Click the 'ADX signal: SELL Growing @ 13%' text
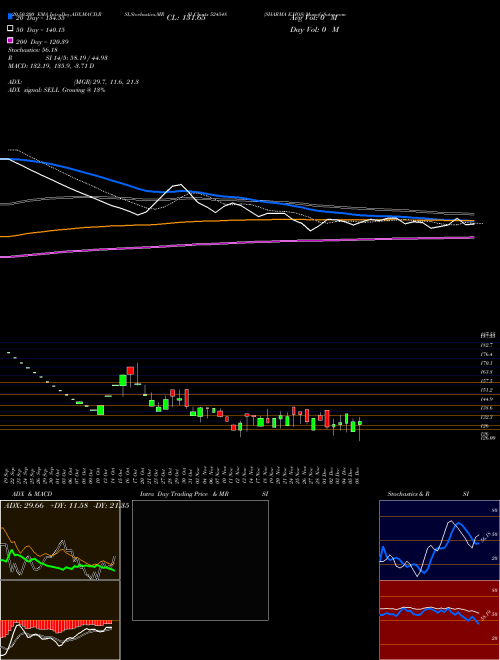Viewport: 500px width, 660px height. [56, 90]
